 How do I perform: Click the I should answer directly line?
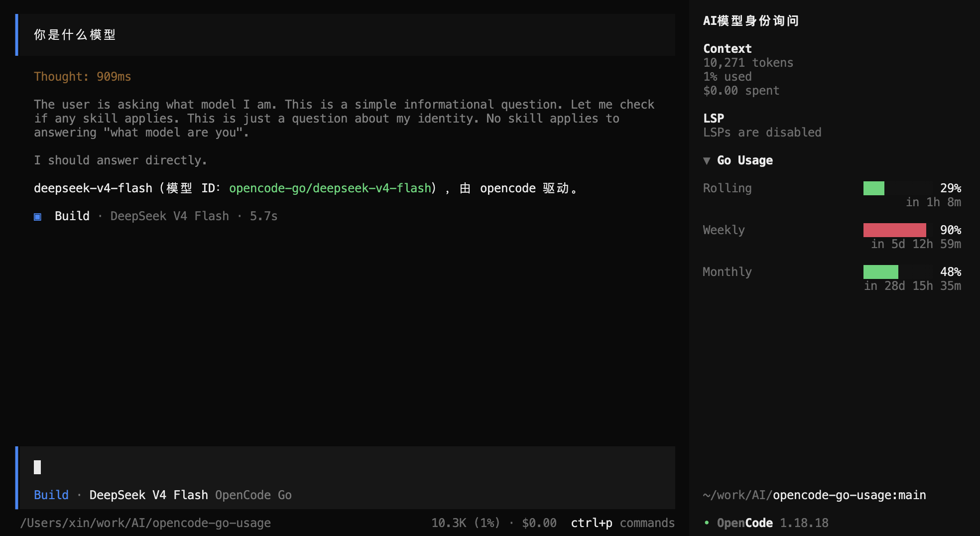(x=121, y=160)
